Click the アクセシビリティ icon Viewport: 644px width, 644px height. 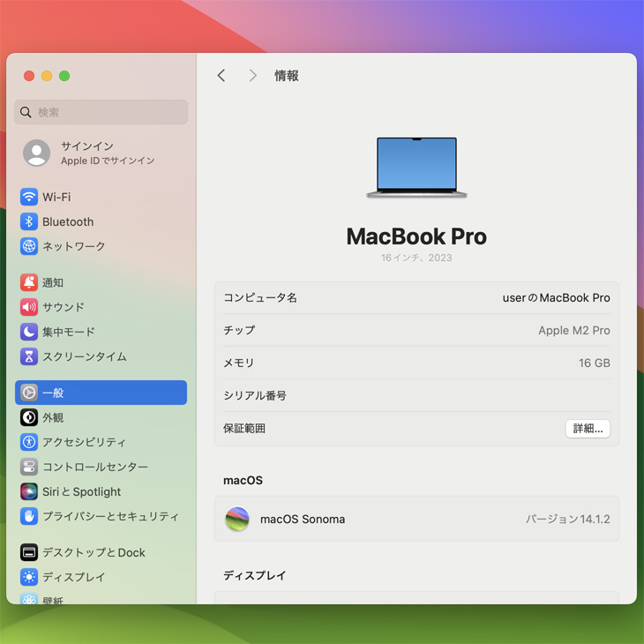point(29,442)
